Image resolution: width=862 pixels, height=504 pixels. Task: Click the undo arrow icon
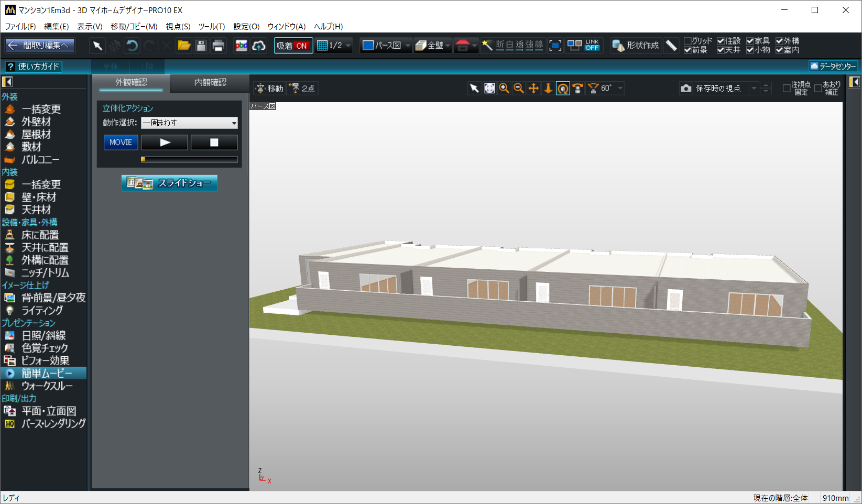pyautogui.click(x=132, y=46)
